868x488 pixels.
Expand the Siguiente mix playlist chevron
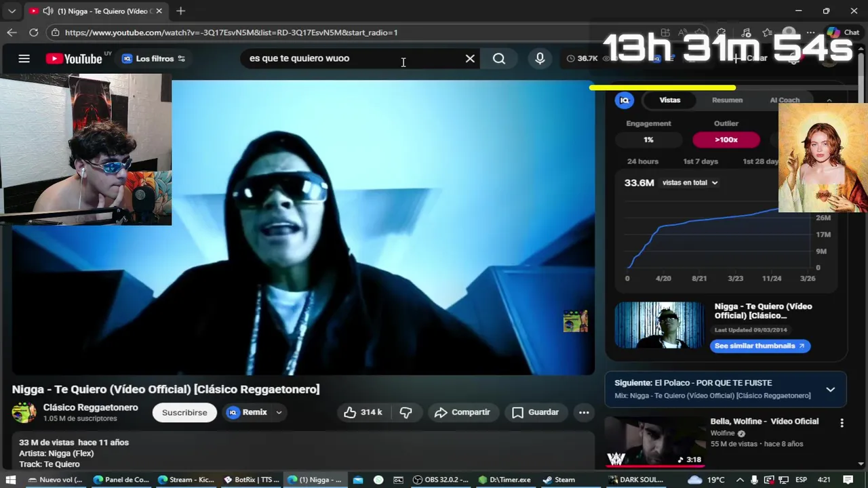pyautogui.click(x=830, y=390)
